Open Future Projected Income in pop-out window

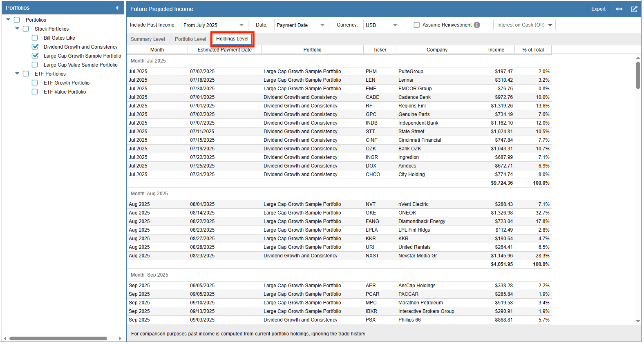coord(634,9)
